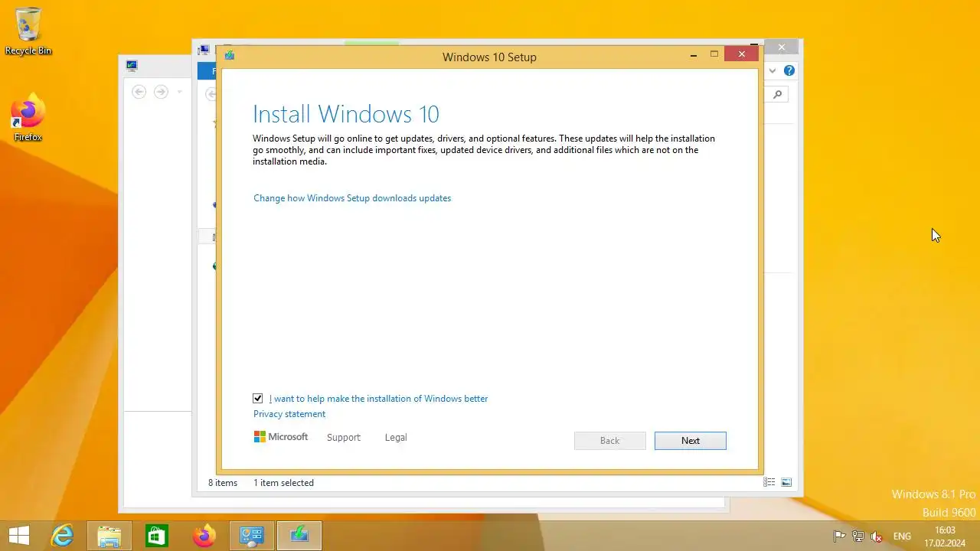980x551 pixels.
Task: Select the Firefox desktop shortcut
Action: coord(28,119)
